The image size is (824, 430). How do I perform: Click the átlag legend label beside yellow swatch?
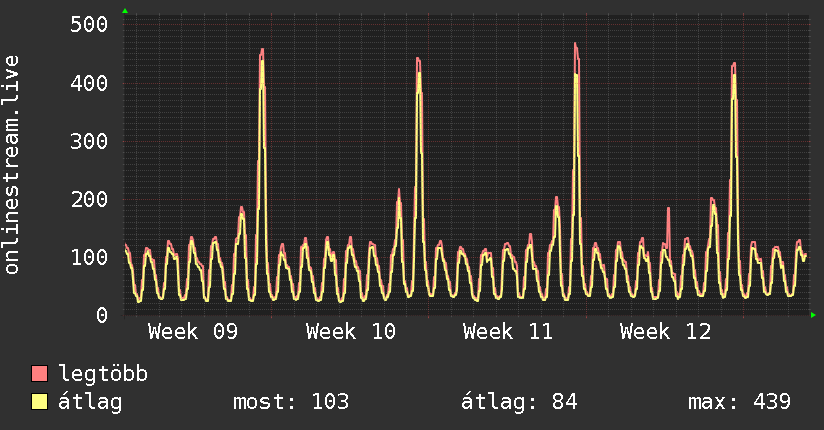[x=90, y=402]
